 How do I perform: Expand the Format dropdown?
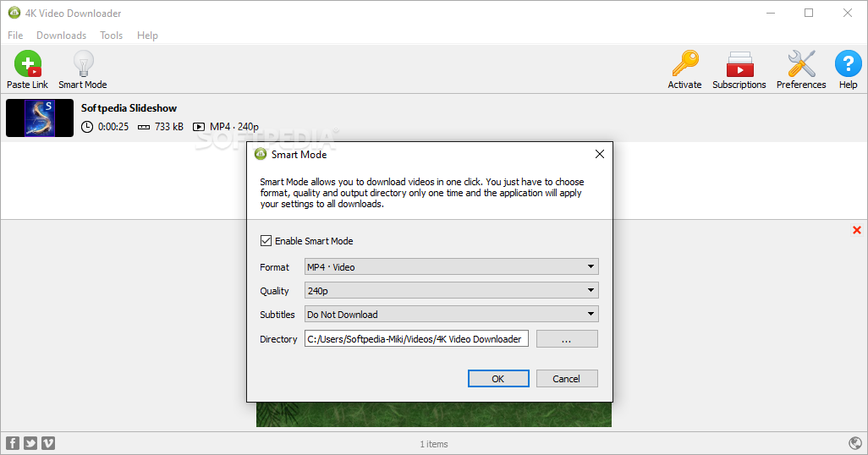click(x=451, y=267)
